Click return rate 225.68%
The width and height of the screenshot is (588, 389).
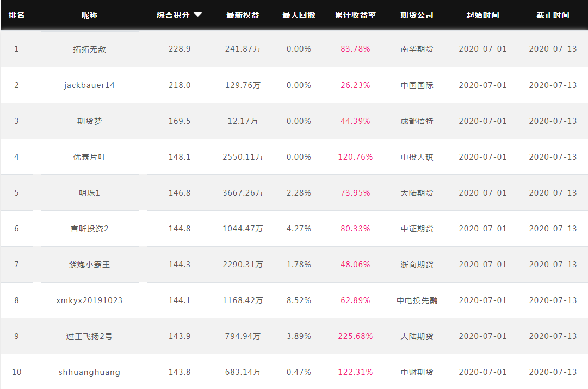[355, 336]
